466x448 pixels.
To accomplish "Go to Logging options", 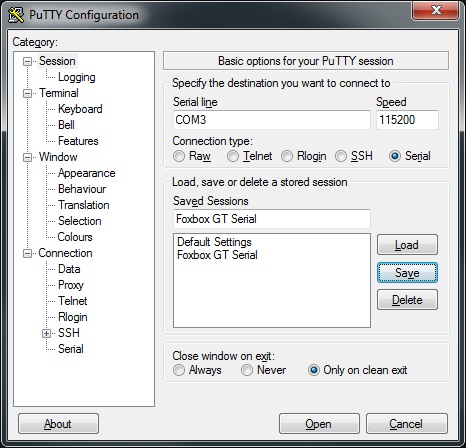I will point(77,77).
